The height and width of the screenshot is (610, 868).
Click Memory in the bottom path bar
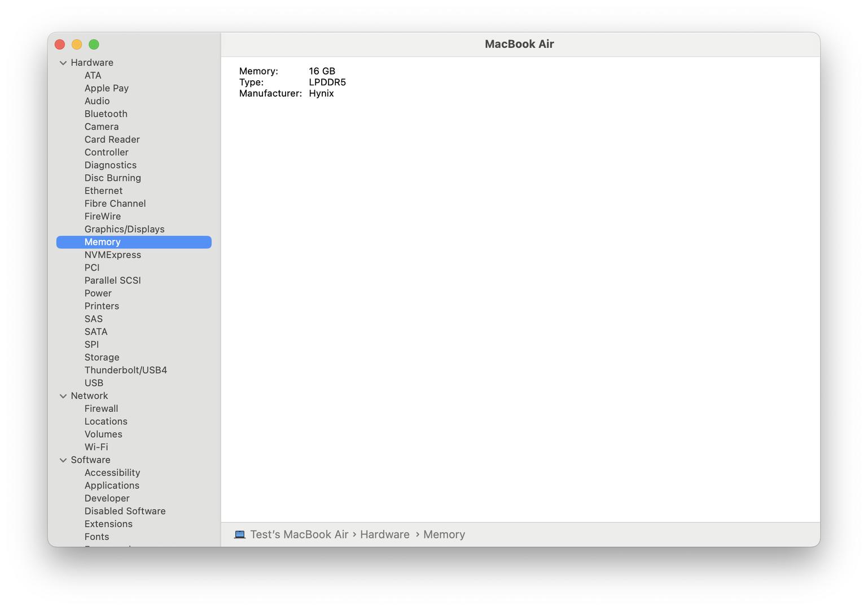pyautogui.click(x=444, y=535)
